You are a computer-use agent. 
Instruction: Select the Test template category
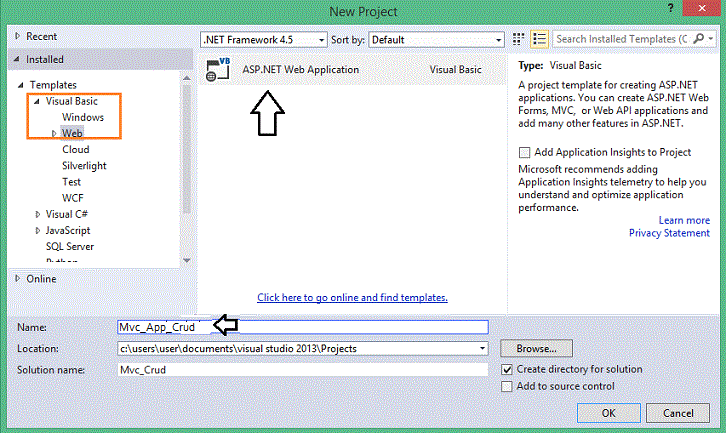[71, 182]
